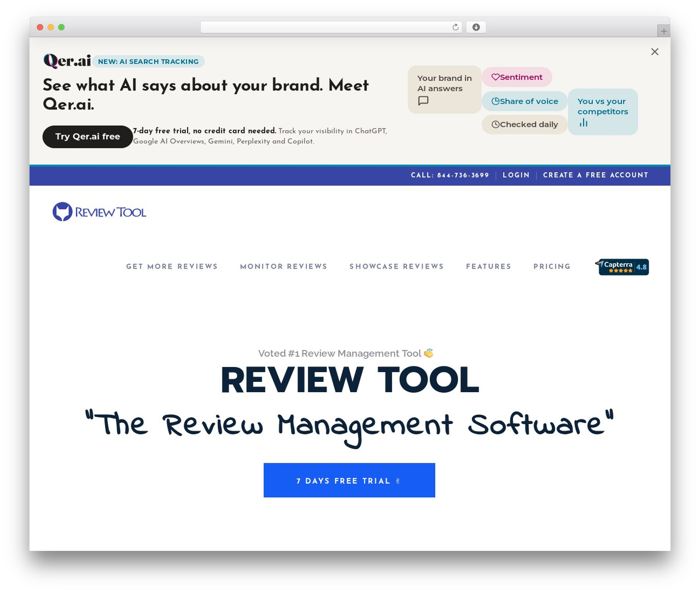This screenshot has width=700, height=593.
Task: Click the bar chart icon under You vs your competitors
Action: tap(584, 123)
